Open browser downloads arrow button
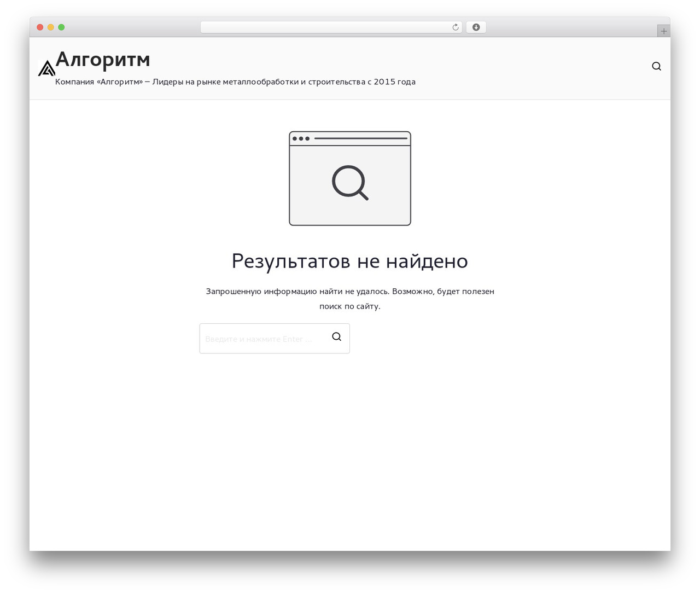 coord(476,27)
